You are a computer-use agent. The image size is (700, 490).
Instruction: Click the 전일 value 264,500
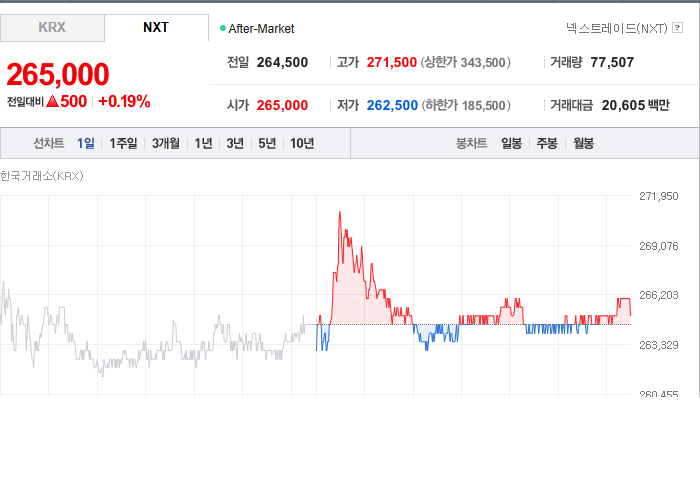pyautogui.click(x=282, y=62)
